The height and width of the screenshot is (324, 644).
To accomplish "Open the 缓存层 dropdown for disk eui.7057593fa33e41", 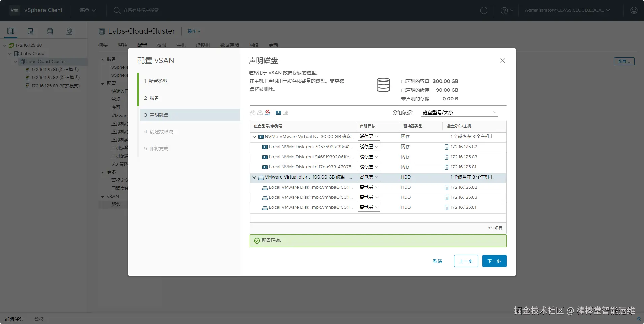I will coord(369,147).
